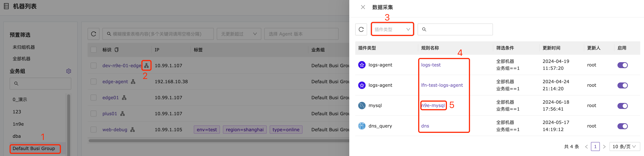644x156 pixels.
Task: Click the region=shanghai tag
Action: pos(244,130)
